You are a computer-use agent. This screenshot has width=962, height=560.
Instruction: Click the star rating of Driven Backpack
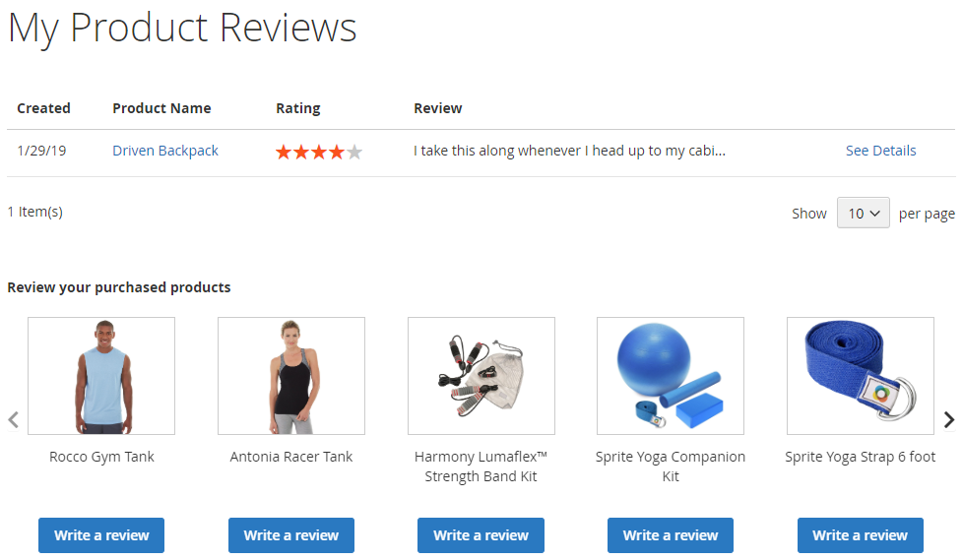[319, 153]
